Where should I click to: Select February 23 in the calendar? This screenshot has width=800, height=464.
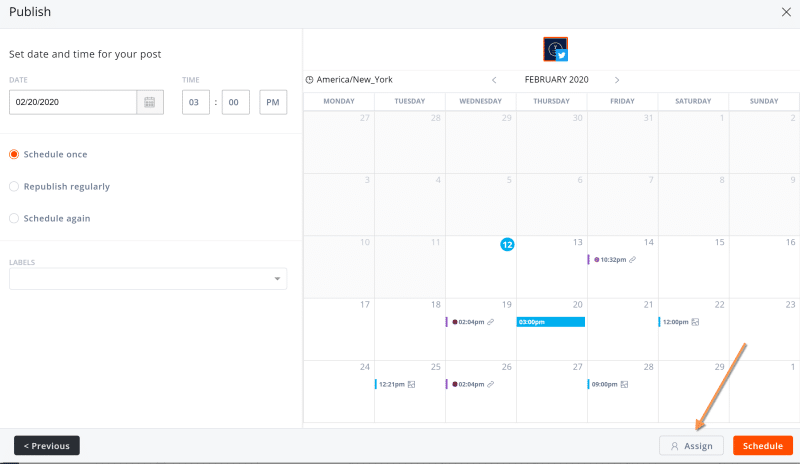coord(790,304)
